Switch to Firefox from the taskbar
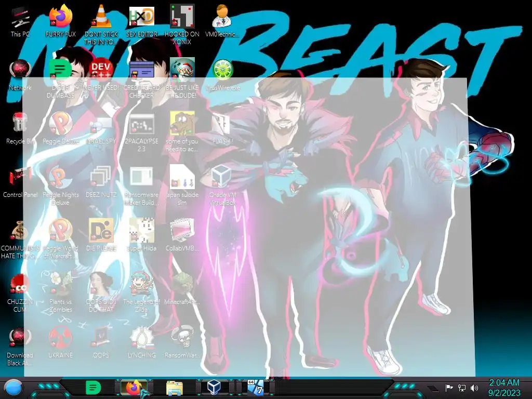 pyautogui.click(x=134, y=388)
